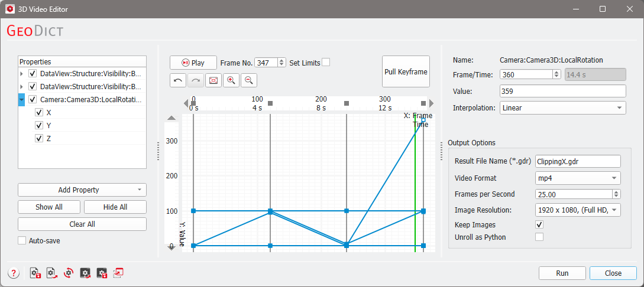Open the Interpolation dropdown showing Linear
Viewport: 644px width, 287px height.
pyautogui.click(x=562, y=108)
